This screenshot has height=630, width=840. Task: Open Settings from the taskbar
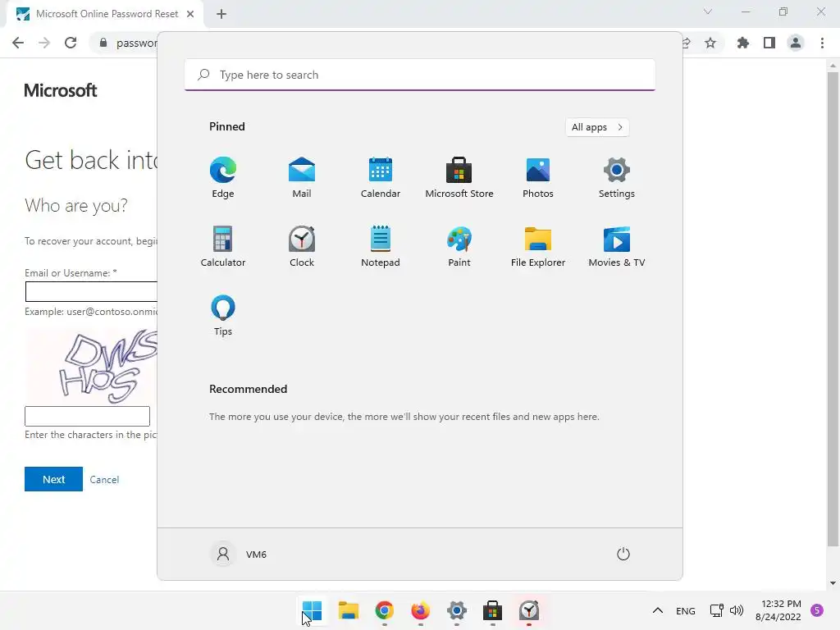click(456, 610)
